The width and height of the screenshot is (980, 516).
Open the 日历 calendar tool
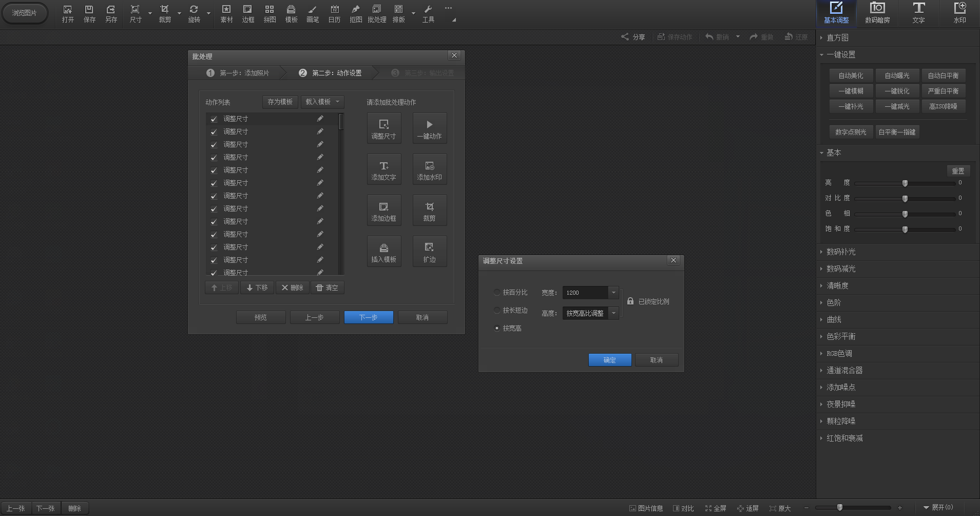(334, 14)
